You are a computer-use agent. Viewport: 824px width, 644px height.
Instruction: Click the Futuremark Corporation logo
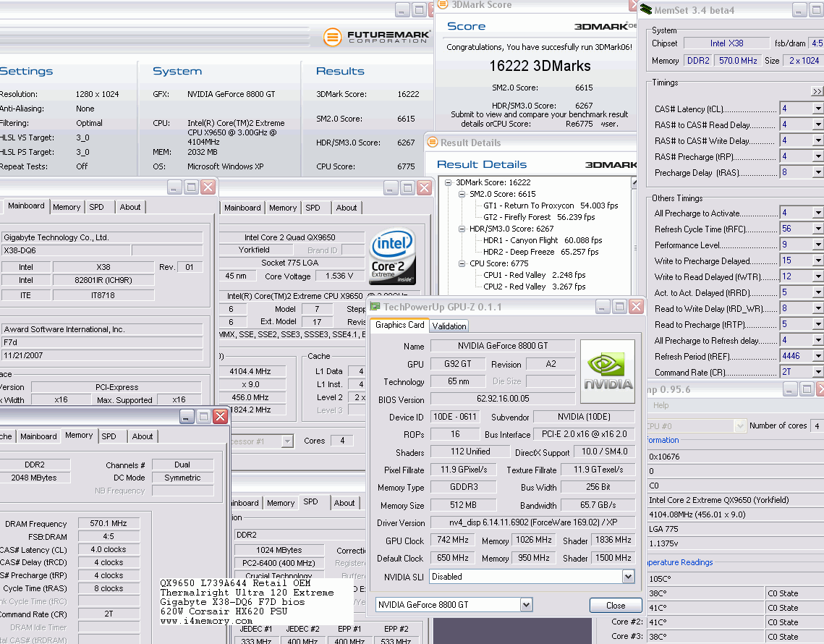tap(376, 37)
